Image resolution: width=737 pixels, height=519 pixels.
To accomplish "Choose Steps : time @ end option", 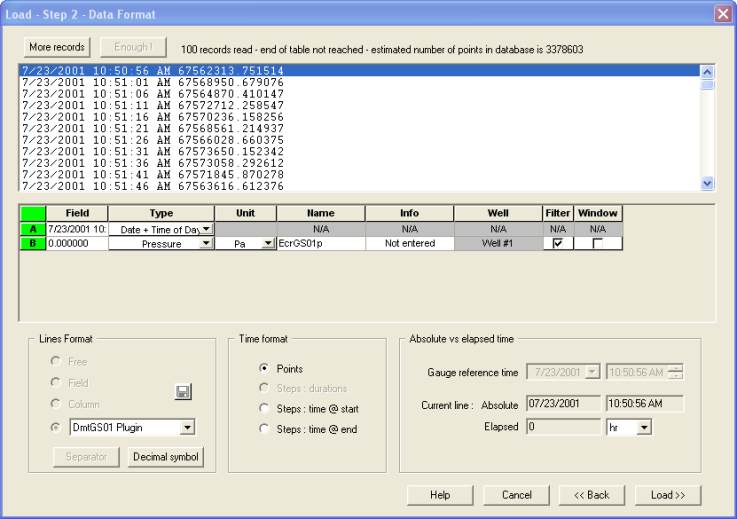I will coord(264,429).
